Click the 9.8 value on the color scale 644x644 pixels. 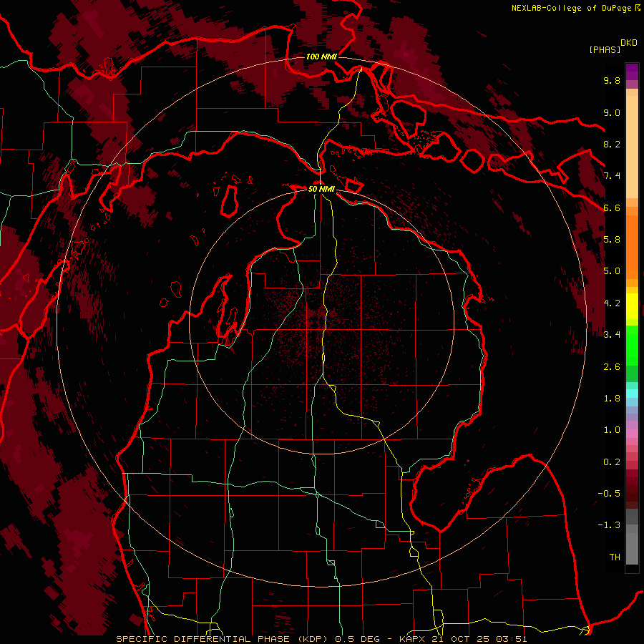click(612, 81)
